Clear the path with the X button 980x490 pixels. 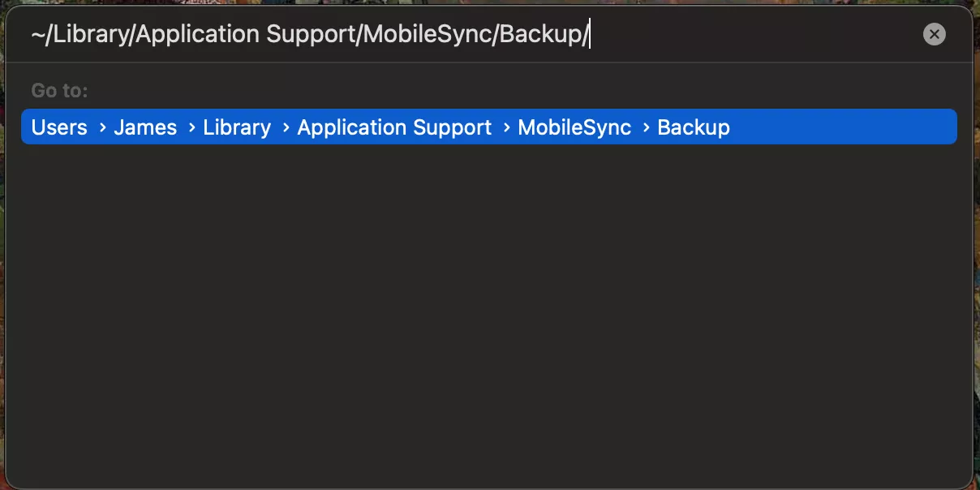point(934,34)
